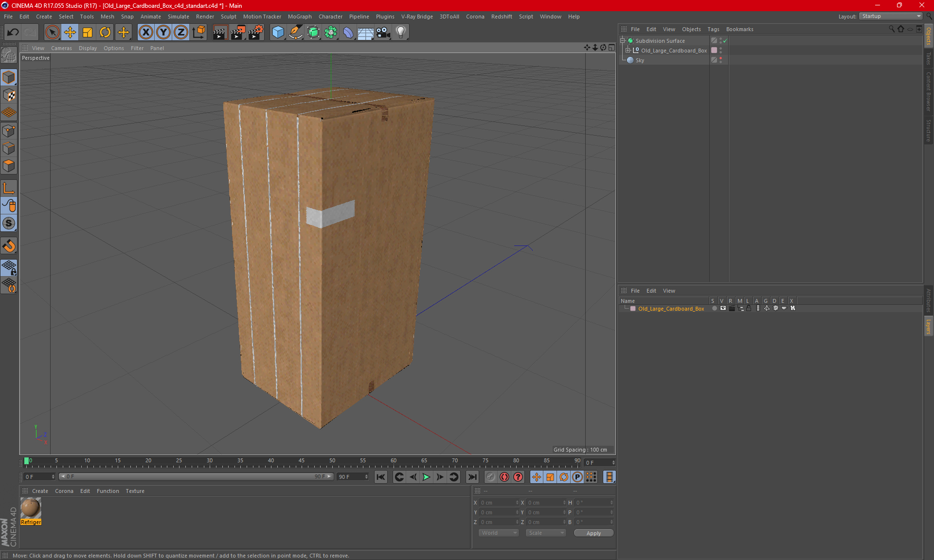The height and width of the screenshot is (560, 934).
Task: Render active view clapperboard icon
Action: (220, 32)
